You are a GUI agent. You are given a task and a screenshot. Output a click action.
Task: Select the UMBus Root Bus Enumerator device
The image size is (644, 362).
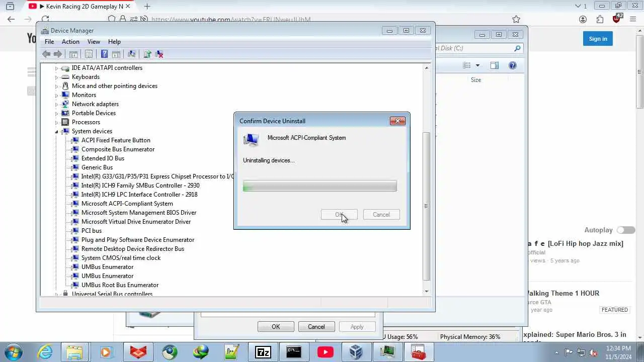[120, 285]
